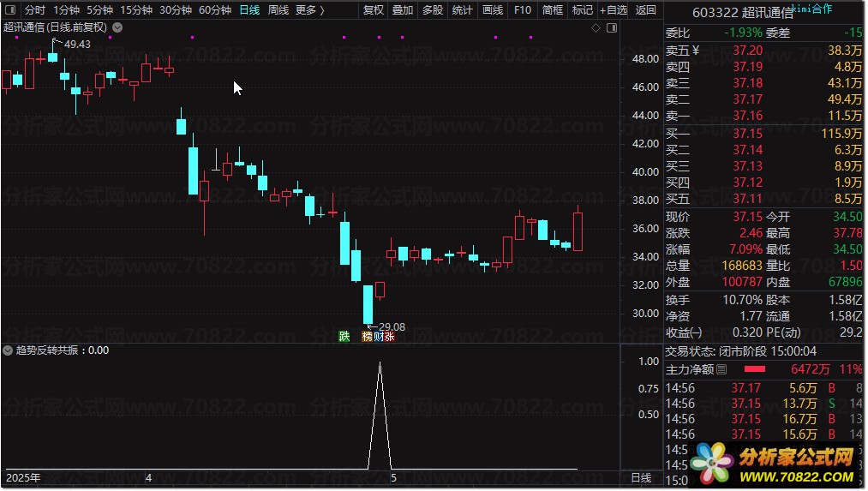Add stock with +自选 button

point(614,10)
